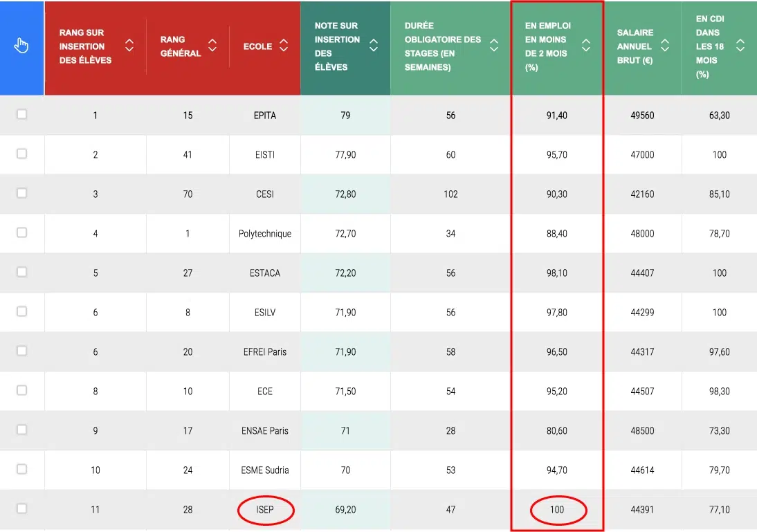Sort by Salaire annuel brut arrows
The height and width of the screenshot is (532, 757).
[665, 46]
